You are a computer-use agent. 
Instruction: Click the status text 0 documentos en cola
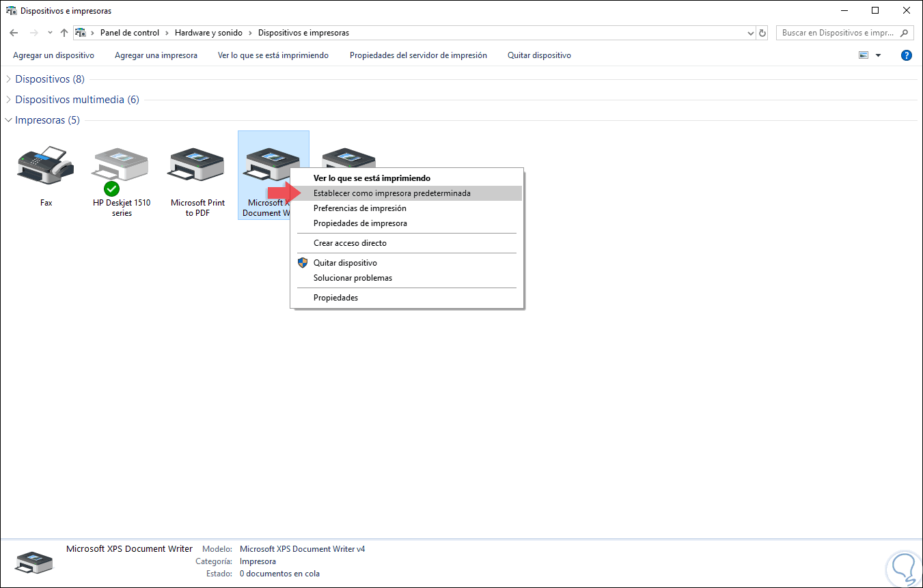(x=279, y=574)
